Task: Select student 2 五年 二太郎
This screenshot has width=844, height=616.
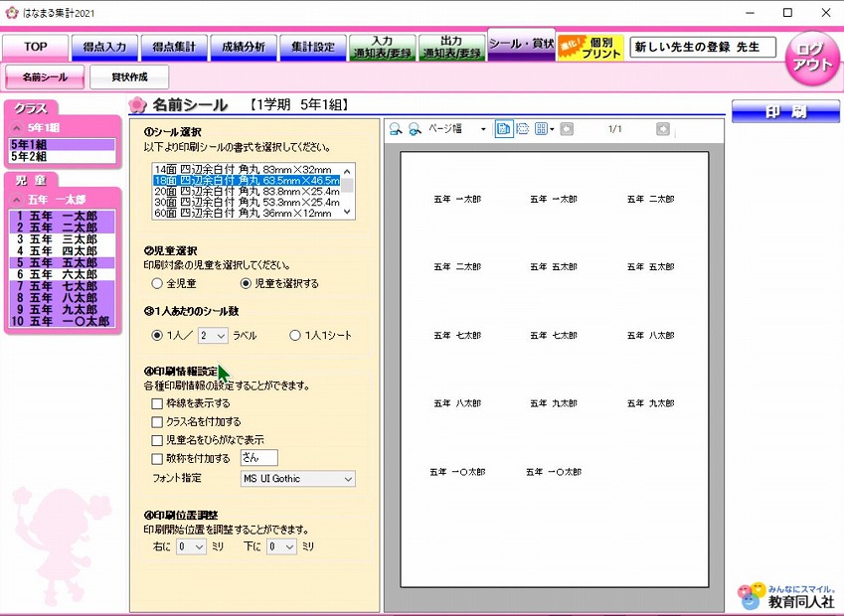Action: coord(63,228)
